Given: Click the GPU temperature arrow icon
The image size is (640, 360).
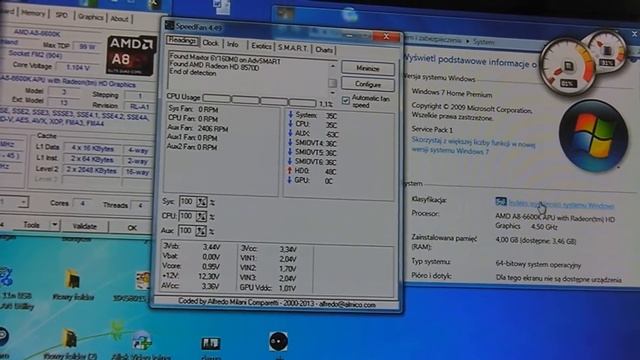Looking at the screenshot, I should tap(289, 180).
